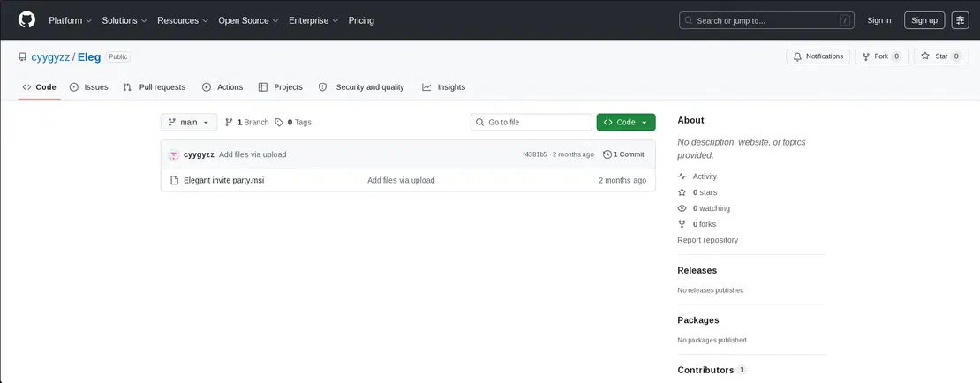View the 0 forks link
The width and height of the screenshot is (980, 383).
click(697, 223)
